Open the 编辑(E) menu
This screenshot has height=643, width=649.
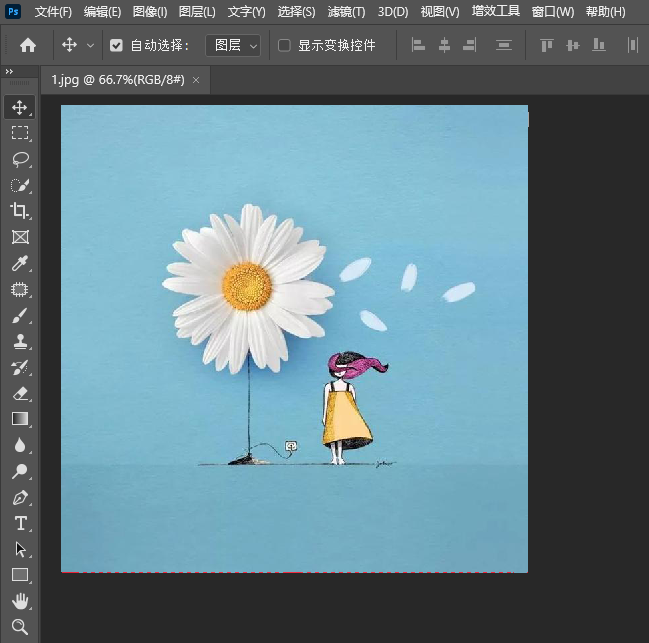pyautogui.click(x=102, y=12)
